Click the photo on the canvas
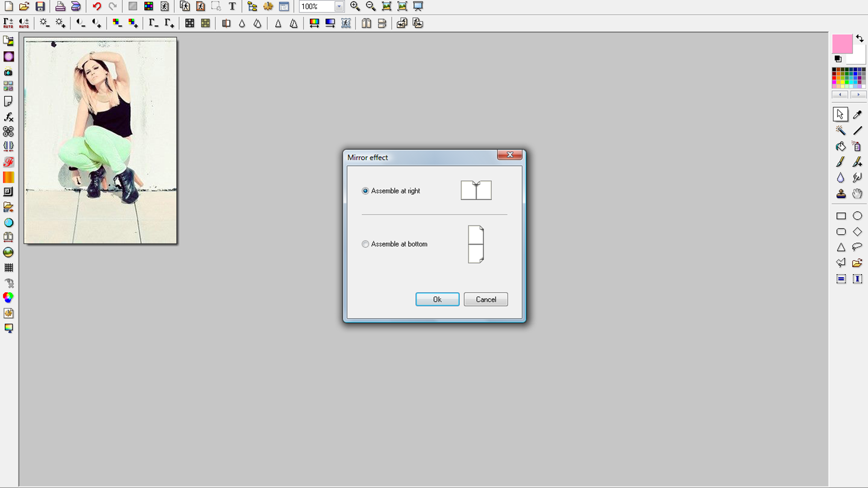 100,140
